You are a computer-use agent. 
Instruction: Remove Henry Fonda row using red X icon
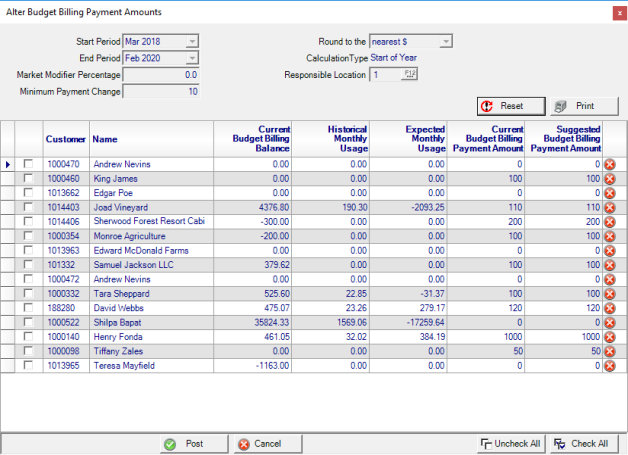click(x=609, y=338)
